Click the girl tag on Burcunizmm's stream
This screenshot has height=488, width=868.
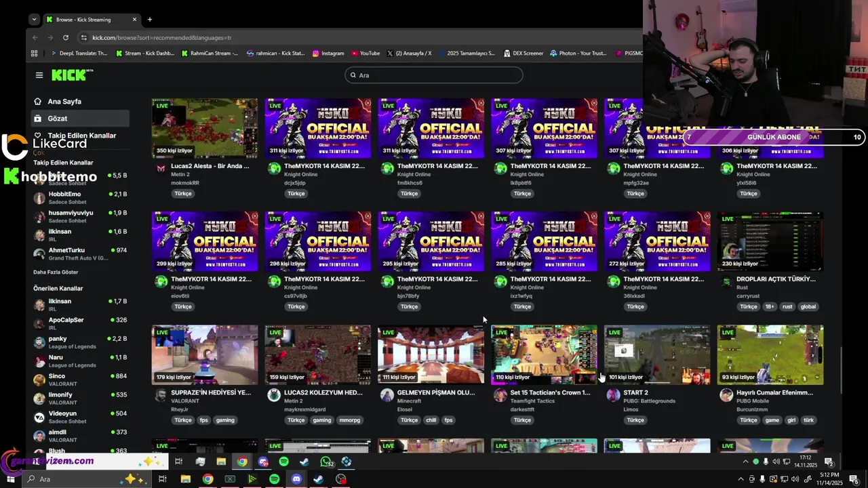pos(791,420)
